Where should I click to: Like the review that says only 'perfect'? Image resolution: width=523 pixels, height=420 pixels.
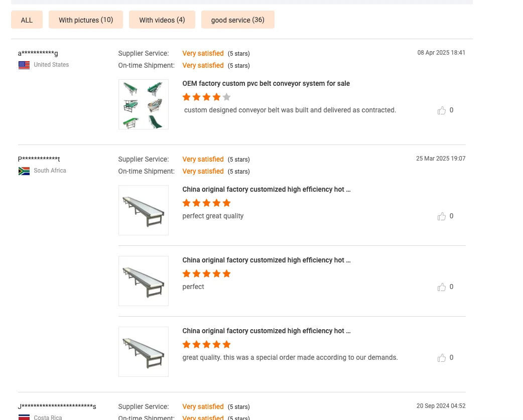442,287
